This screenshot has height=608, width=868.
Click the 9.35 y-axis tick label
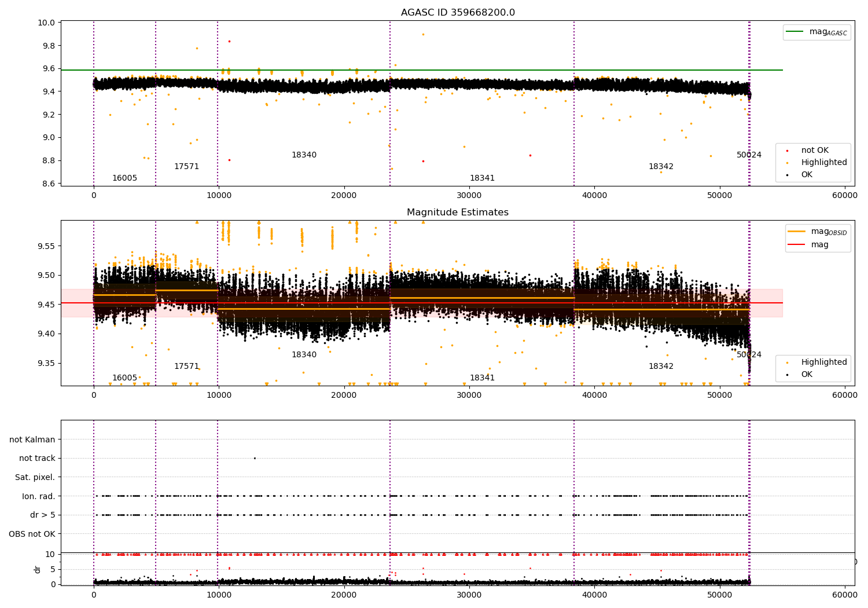pos(47,364)
